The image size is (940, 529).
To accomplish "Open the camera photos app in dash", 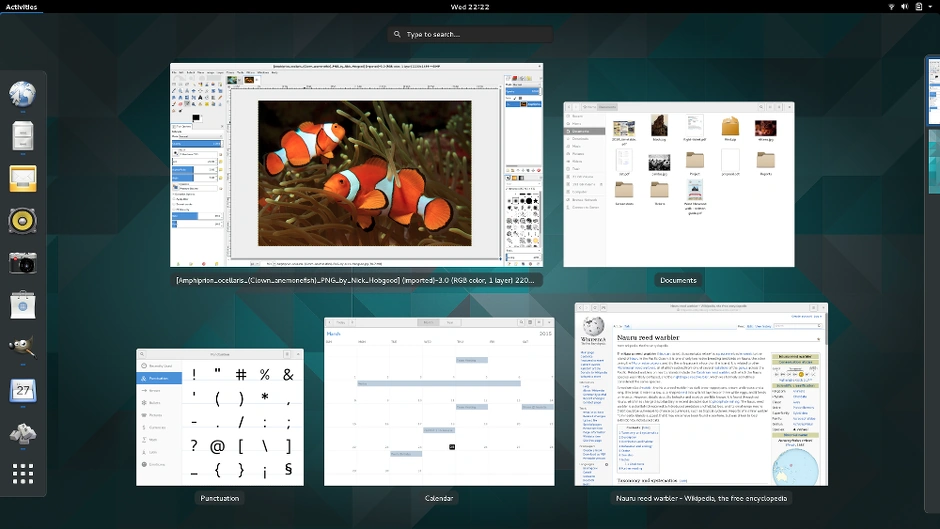I will point(23,262).
